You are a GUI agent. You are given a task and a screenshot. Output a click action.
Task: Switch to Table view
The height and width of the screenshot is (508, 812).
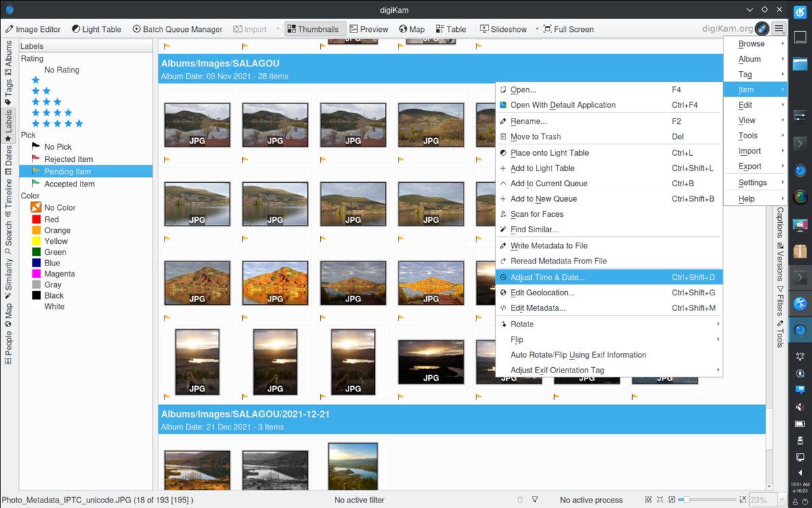[451, 29]
